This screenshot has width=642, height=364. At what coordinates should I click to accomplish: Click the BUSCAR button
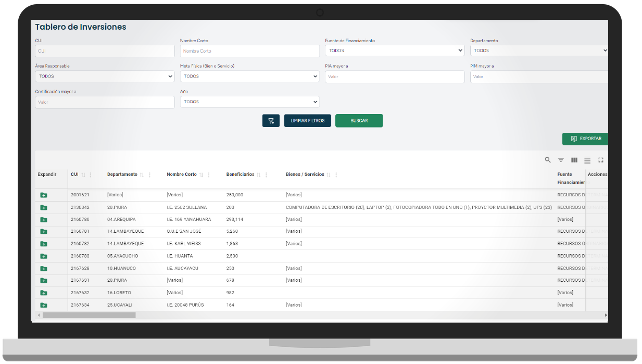(359, 121)
